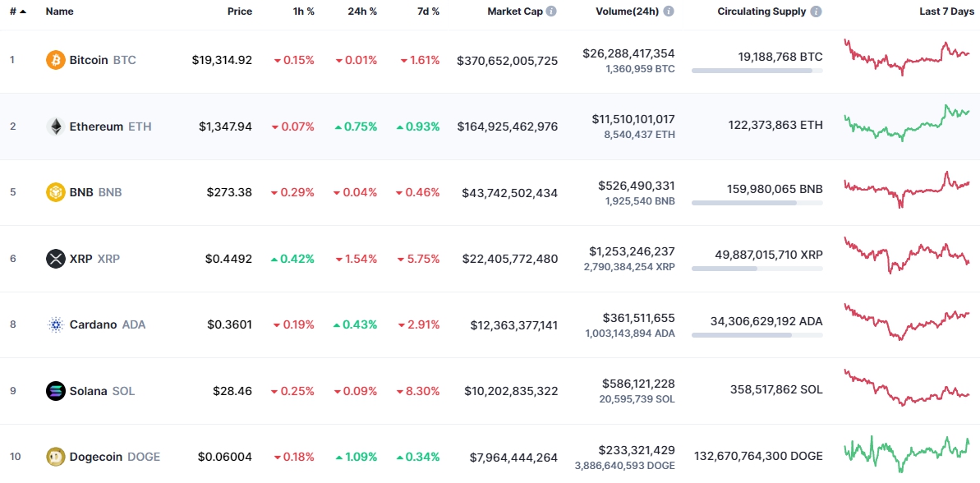Open Cardano's 7-day sparkline chart
980x483 pixels.
(907, 321)
